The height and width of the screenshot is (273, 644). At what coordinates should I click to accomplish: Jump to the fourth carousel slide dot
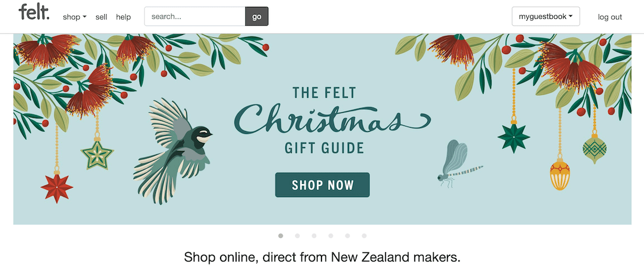(331, 235)
